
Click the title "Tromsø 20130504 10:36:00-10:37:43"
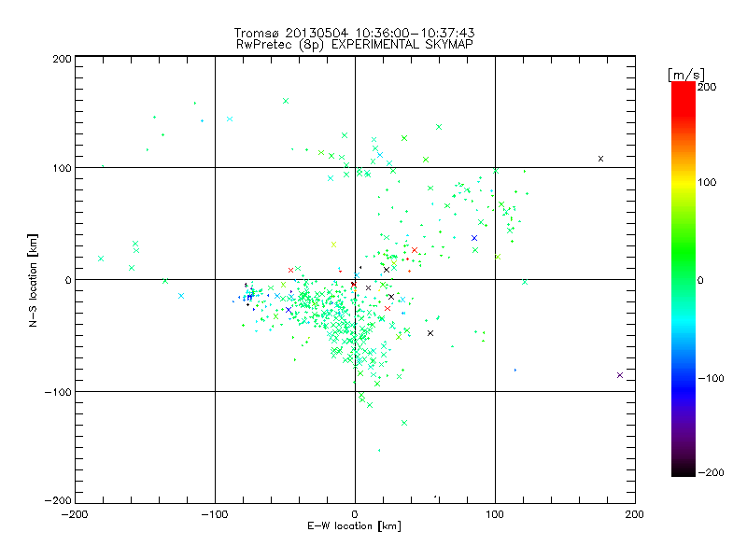click(x=354, y=33)
